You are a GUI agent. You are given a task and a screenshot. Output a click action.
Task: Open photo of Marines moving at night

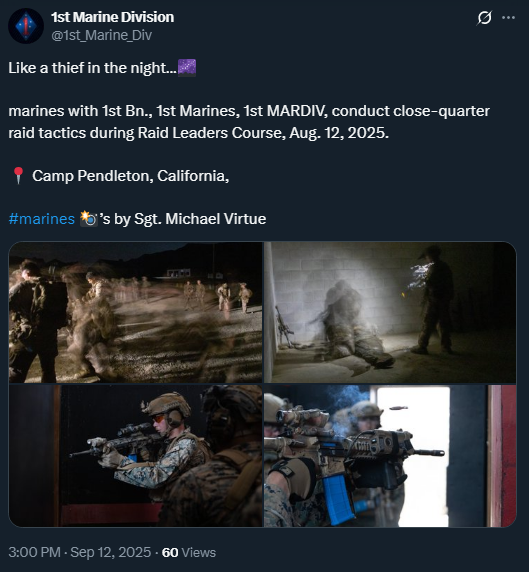point(135,312)
